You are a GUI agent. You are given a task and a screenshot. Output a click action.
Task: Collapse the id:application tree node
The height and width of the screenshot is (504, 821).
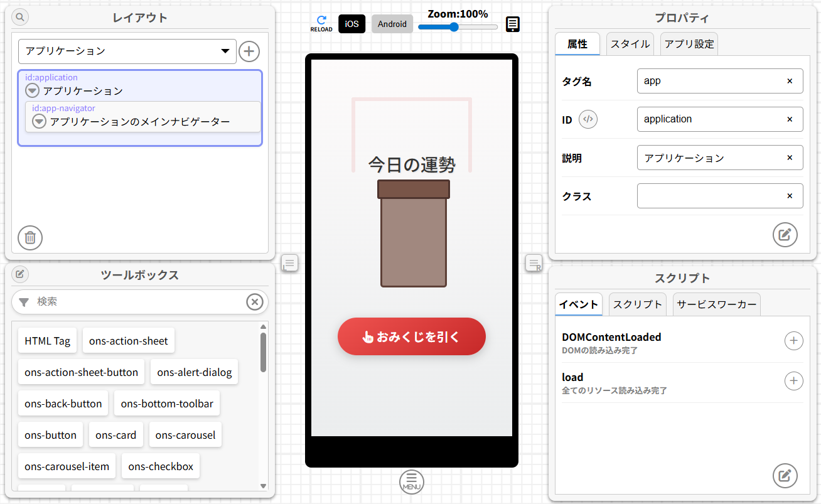tap(33, 91)
